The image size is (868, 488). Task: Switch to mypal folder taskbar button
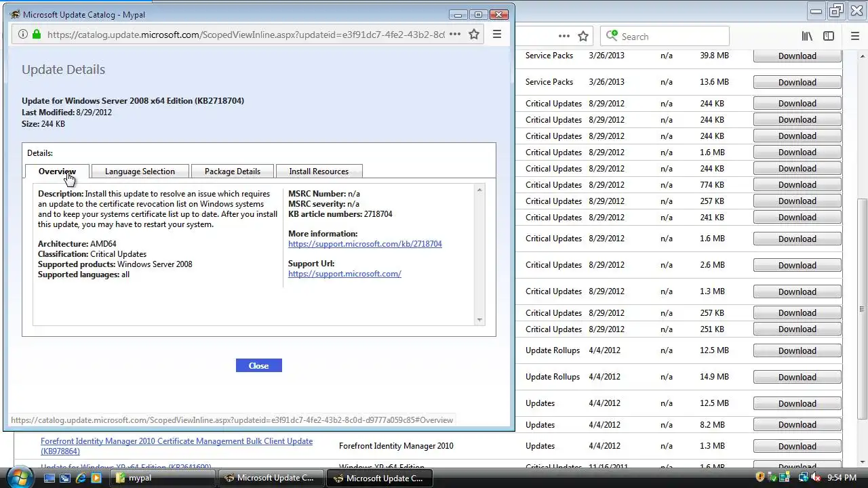pyautogui.click(x=163, y=478)
